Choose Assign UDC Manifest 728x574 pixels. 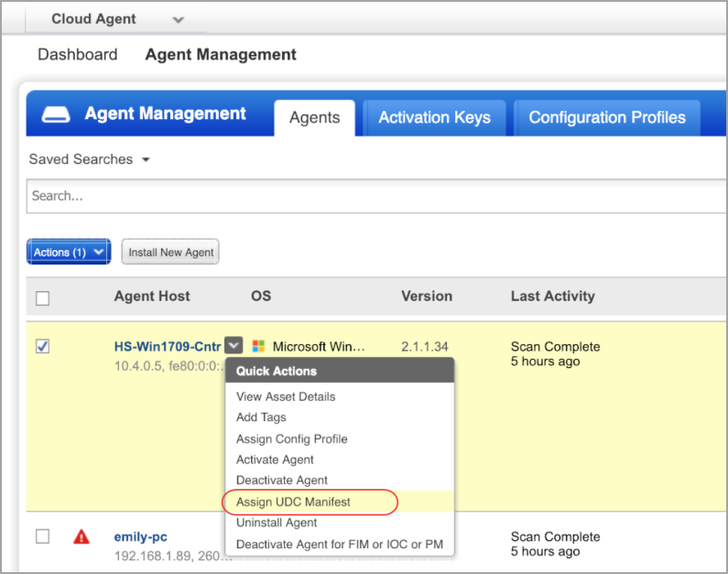[x=293, y=502]
